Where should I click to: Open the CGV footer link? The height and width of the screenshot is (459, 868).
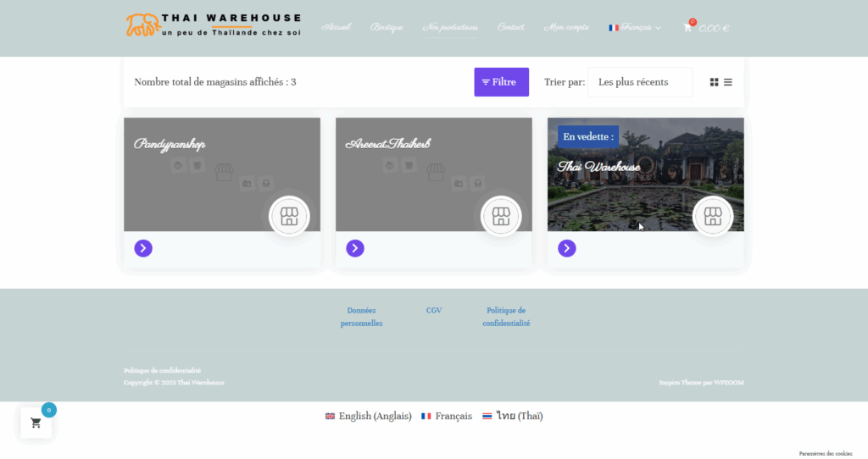pyautogui.click(x=434, y=311)
